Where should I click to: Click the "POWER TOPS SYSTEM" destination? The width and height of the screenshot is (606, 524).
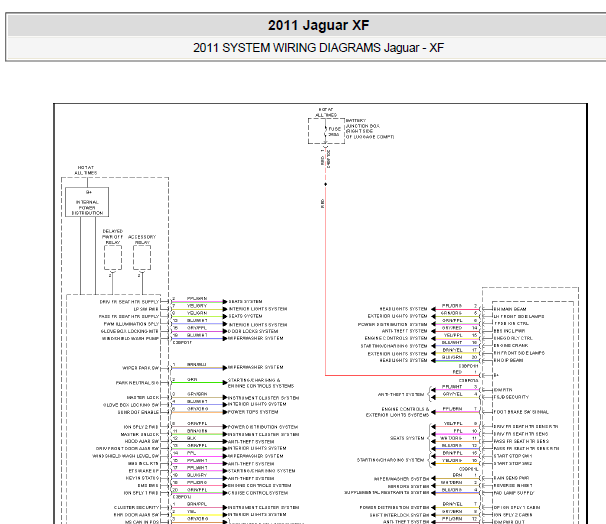[x=253, y=412]
